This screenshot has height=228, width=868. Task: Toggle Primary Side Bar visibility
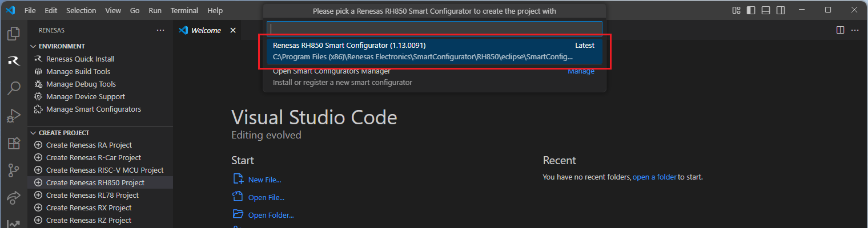(752, 10)
